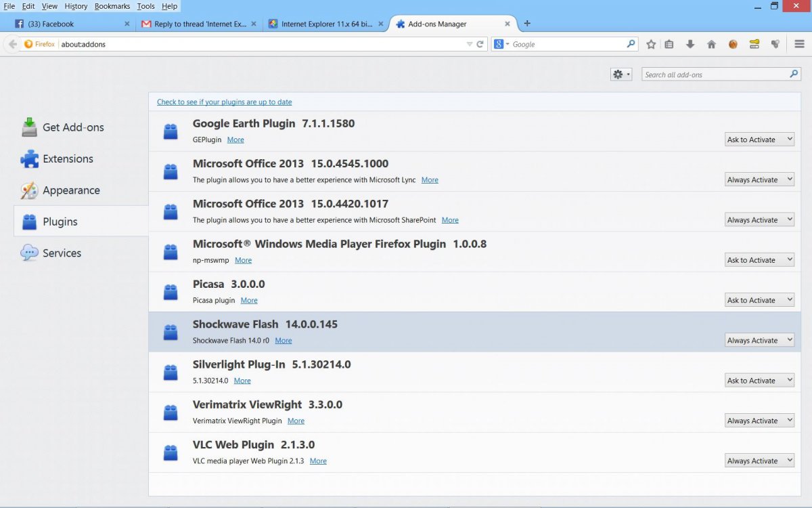Viewport: 812px width, 508px height.
Task: Open Verimatrix ViewRight activation dropdown
Action: click(x=759, y=421)
